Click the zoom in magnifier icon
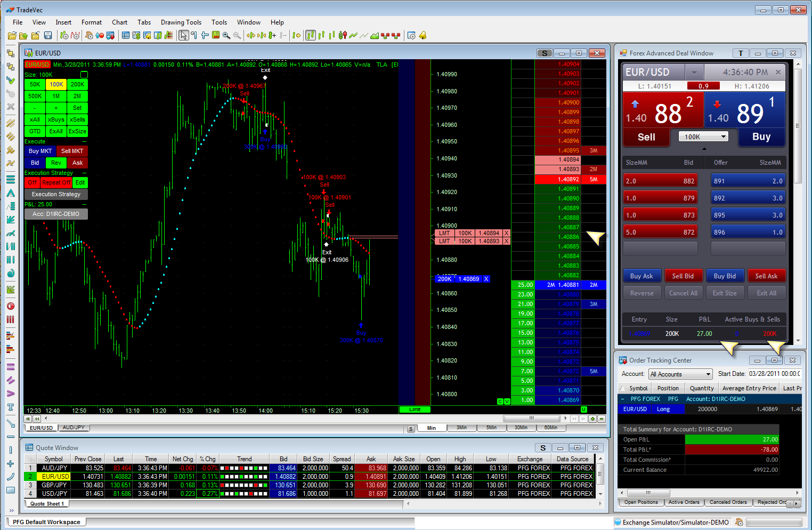 (226, 36)
